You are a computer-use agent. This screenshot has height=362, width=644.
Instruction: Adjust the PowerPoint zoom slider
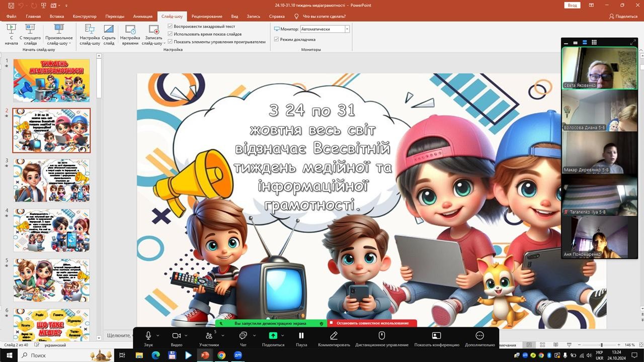pyautogui.click(x=602, y=345)
